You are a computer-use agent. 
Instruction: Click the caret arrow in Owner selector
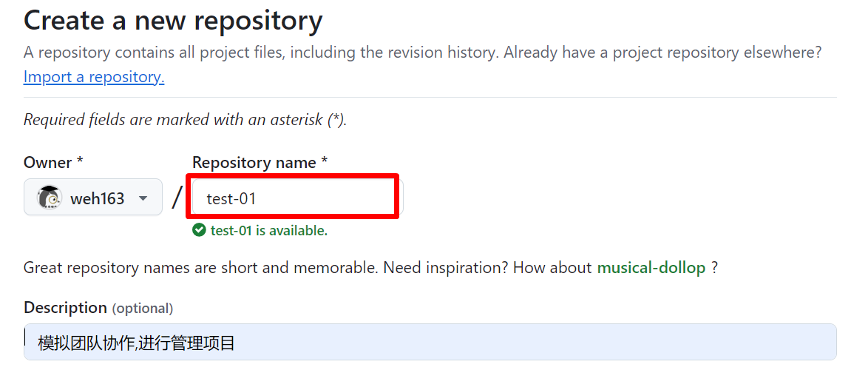pos(143,198)
